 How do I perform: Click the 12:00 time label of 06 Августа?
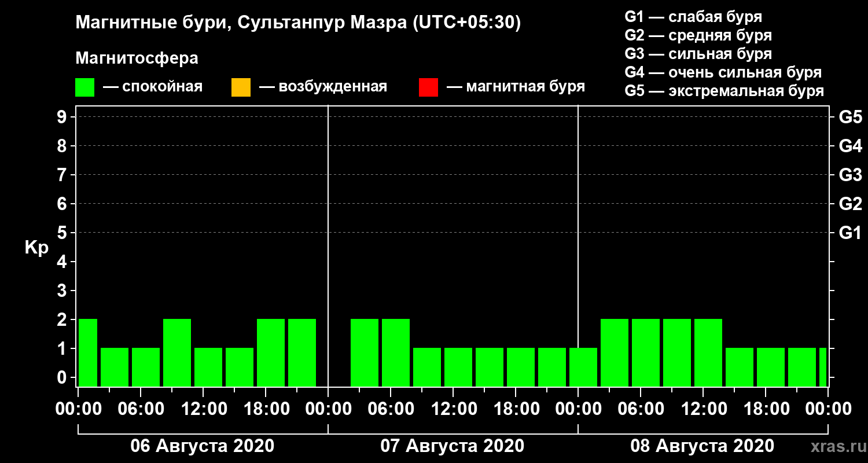203,409
